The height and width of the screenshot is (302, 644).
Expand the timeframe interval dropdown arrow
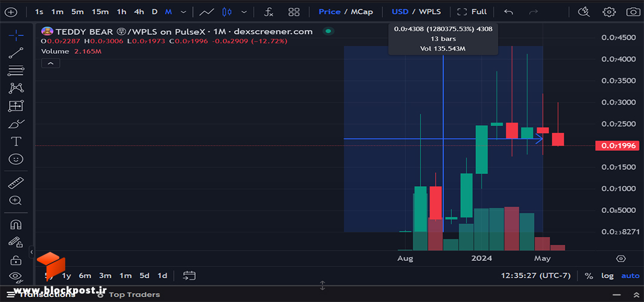(183, 12)
